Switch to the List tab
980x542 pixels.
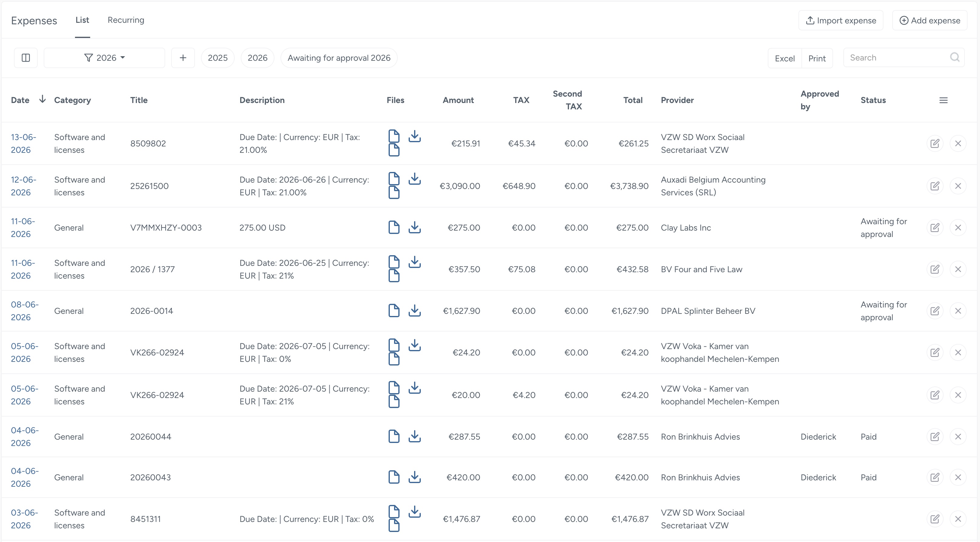pyautogui.click(x=82, y=20)
